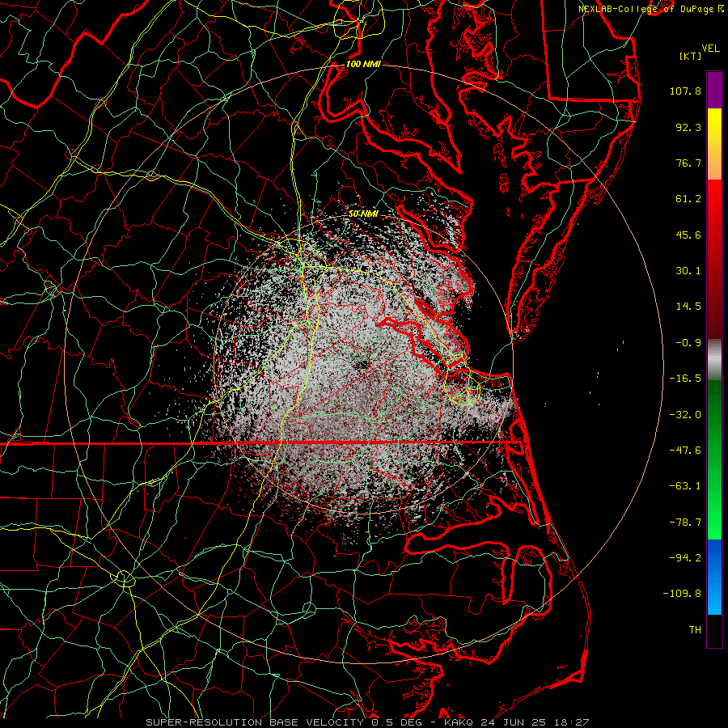Click the 45.6 legend value
Image resolution: width=728 pixels, height=728 pixels.
pos(688,235)
